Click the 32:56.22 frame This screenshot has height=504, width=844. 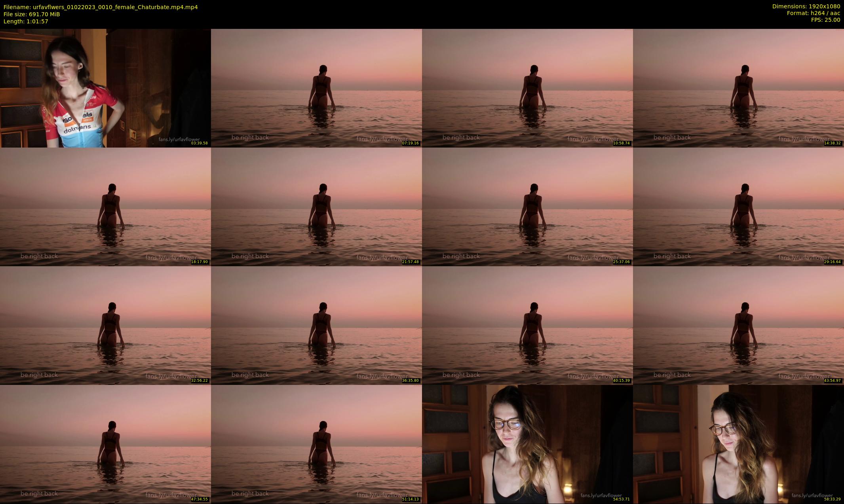105,325
